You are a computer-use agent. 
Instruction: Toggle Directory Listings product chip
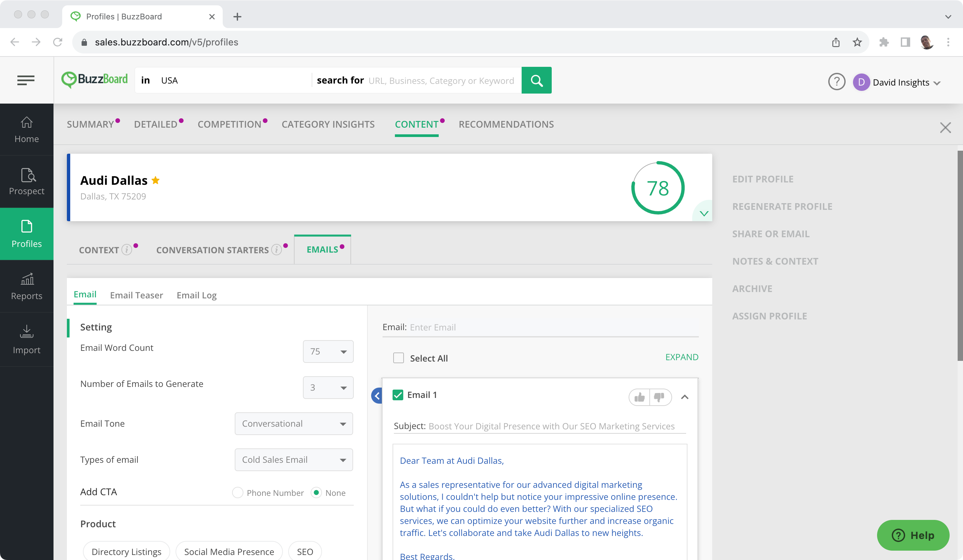pyautogui.click(x=126, y=551)
